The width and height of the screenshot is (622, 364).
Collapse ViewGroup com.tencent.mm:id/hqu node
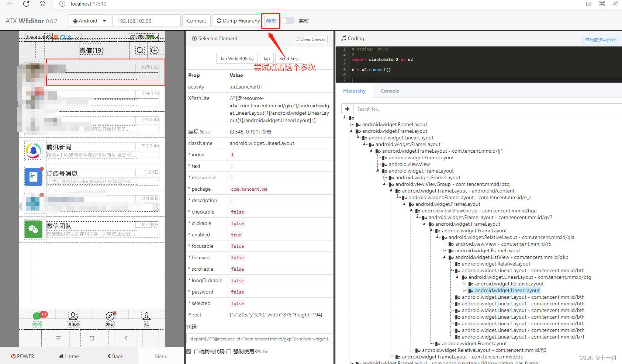(x=411, y=210)
